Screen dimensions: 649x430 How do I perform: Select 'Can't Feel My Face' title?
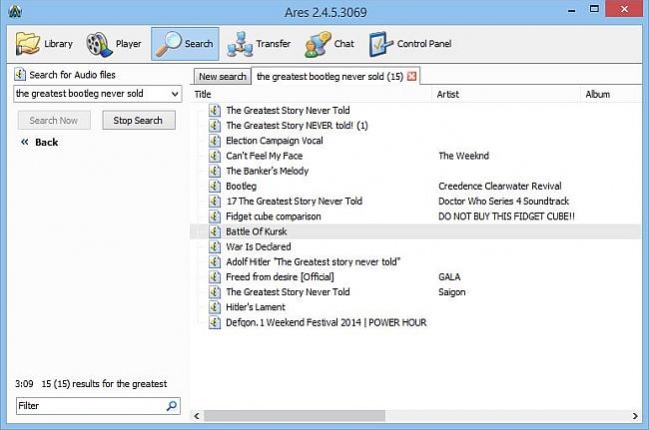click(264, 156)
